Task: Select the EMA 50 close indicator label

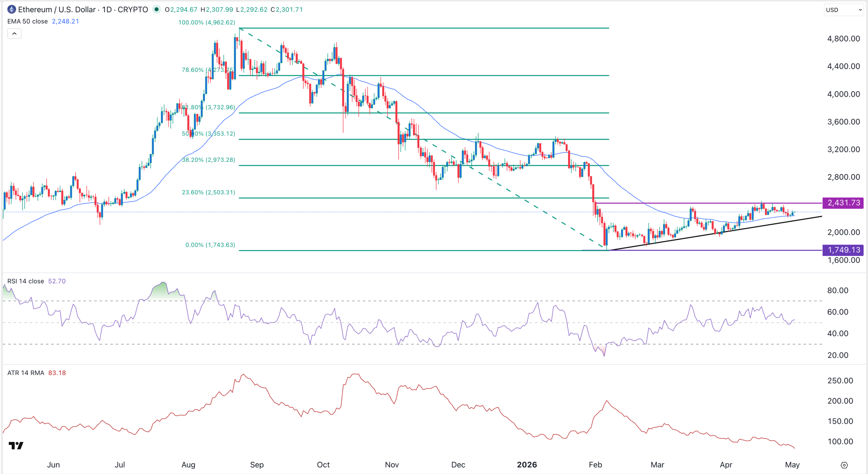Action: [x=27, y=21]
